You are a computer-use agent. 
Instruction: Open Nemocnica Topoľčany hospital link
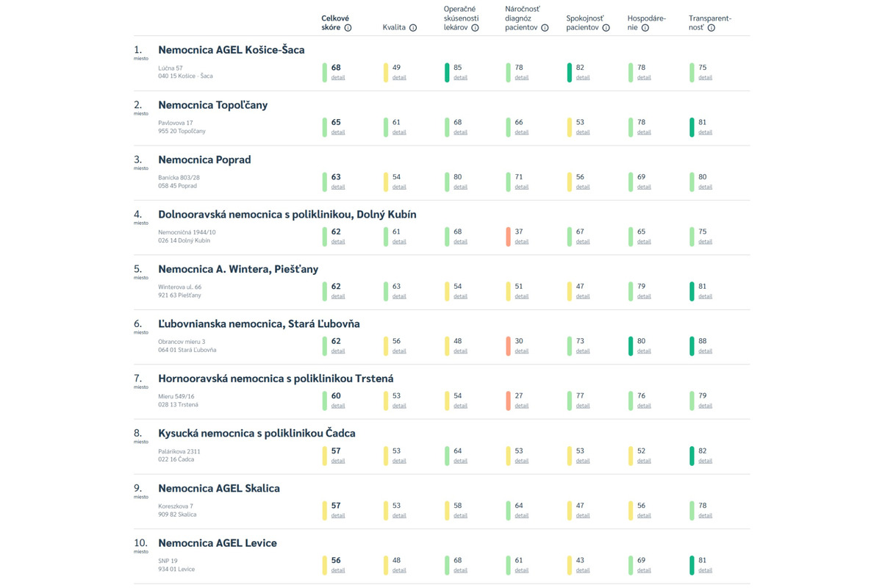pos(212,105)
